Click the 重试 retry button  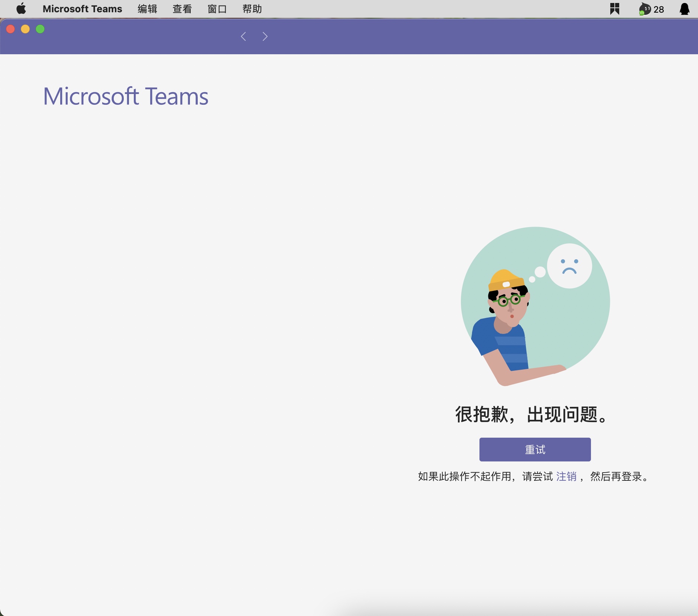(535, 450)
